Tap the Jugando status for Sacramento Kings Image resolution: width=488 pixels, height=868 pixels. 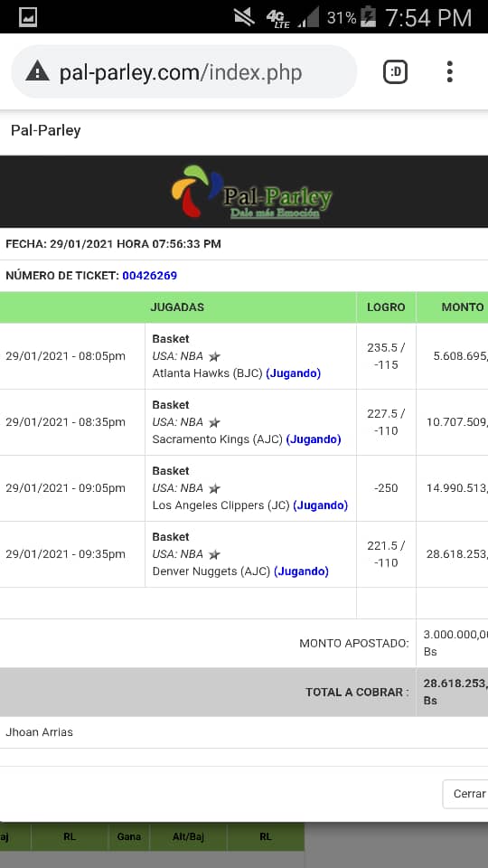(314, 439)
